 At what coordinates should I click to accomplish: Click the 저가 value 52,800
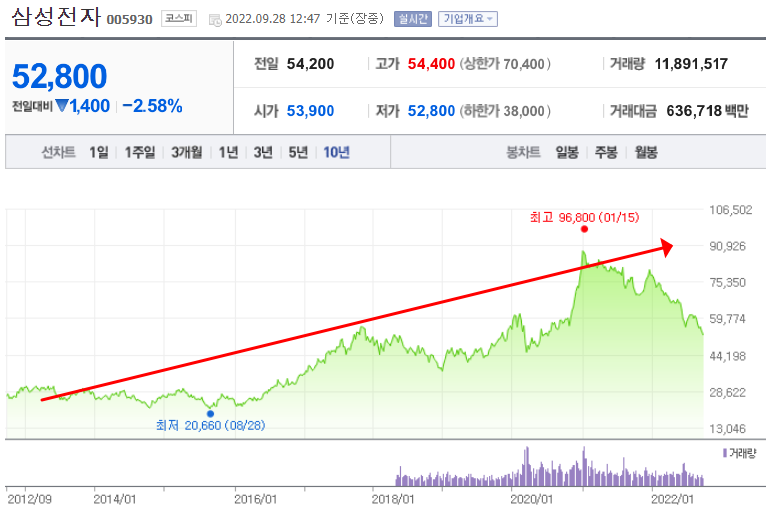pos(431,111)
